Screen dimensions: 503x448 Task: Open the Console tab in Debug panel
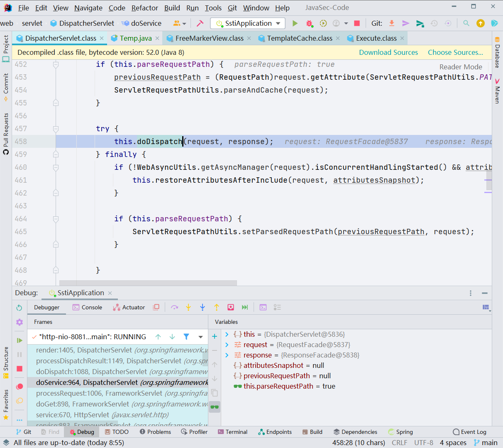tap(87, 307)
